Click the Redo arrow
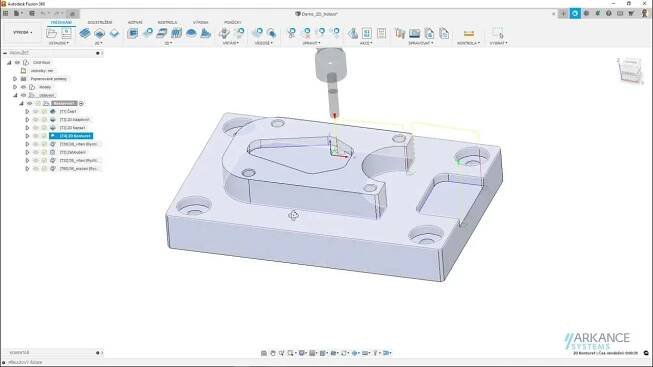This screenshot has height=367, width=653. click(57, 13)
